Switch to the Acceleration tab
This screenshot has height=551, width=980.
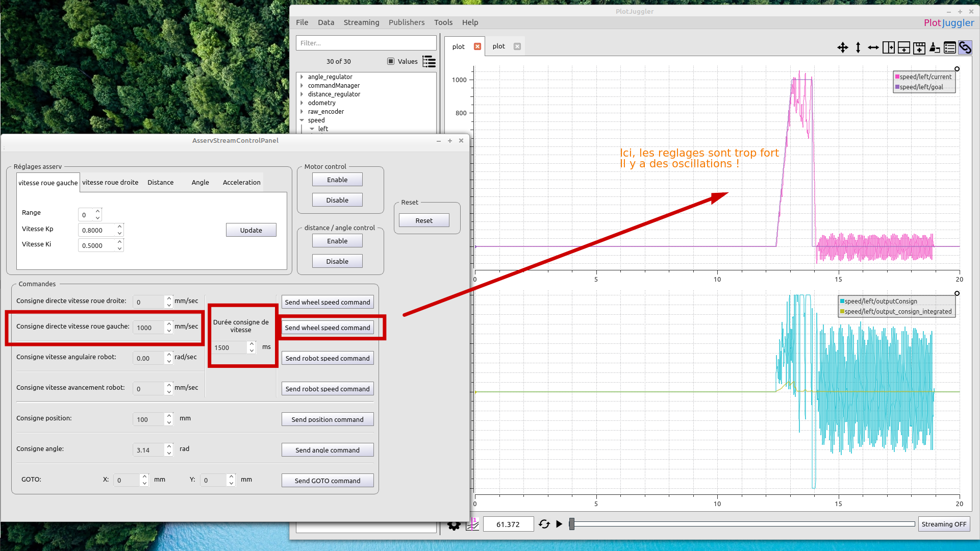point(242,182)
